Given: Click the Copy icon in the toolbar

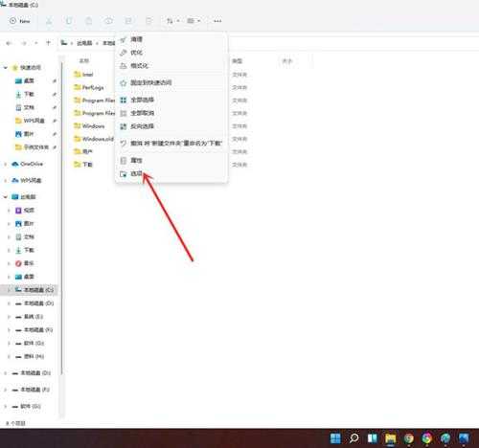Looking at the screenshot, I should (69, 21).
